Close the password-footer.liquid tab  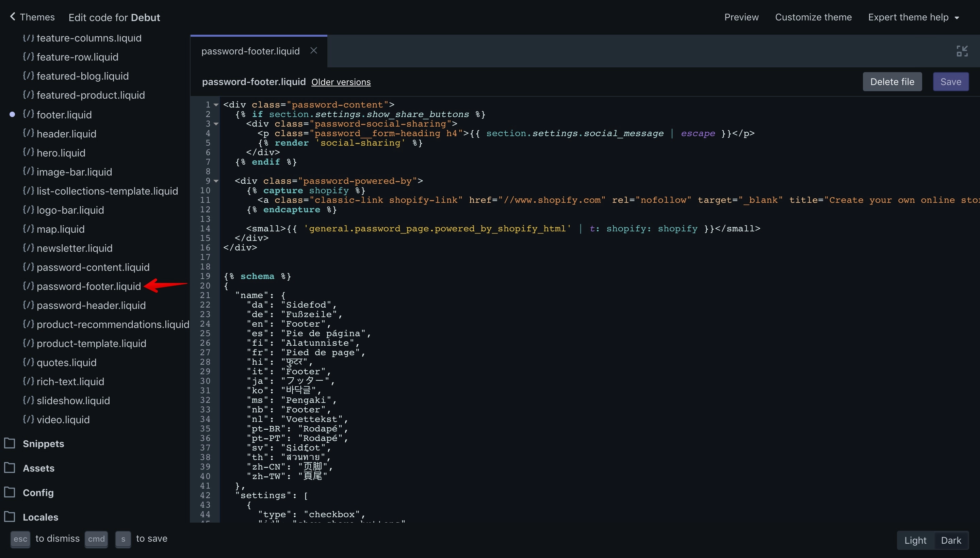[313, 51]
